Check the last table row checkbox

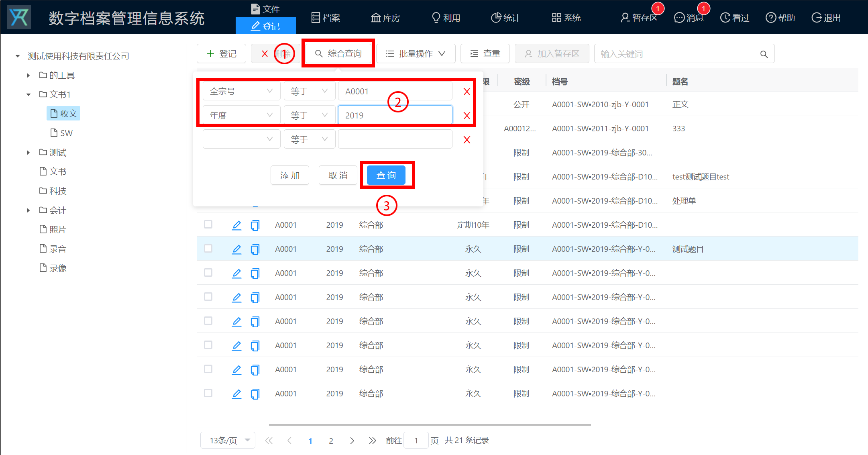point(208,393)
